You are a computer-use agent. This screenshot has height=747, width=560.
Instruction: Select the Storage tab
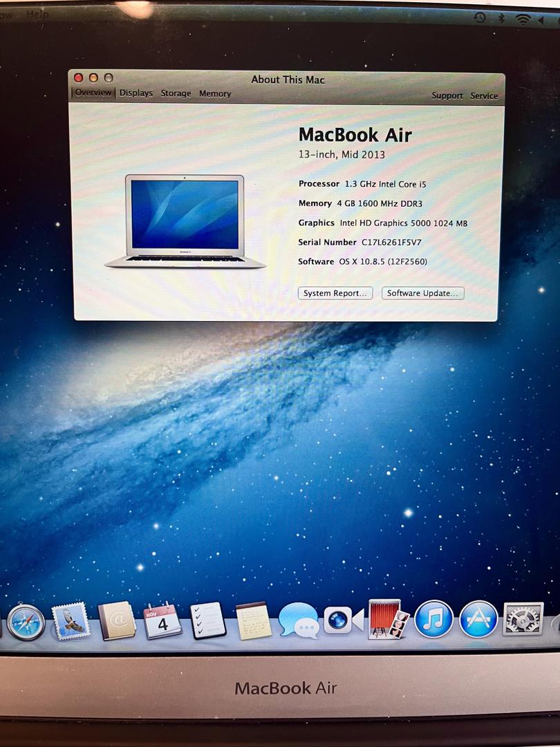[x=176, y=93]
